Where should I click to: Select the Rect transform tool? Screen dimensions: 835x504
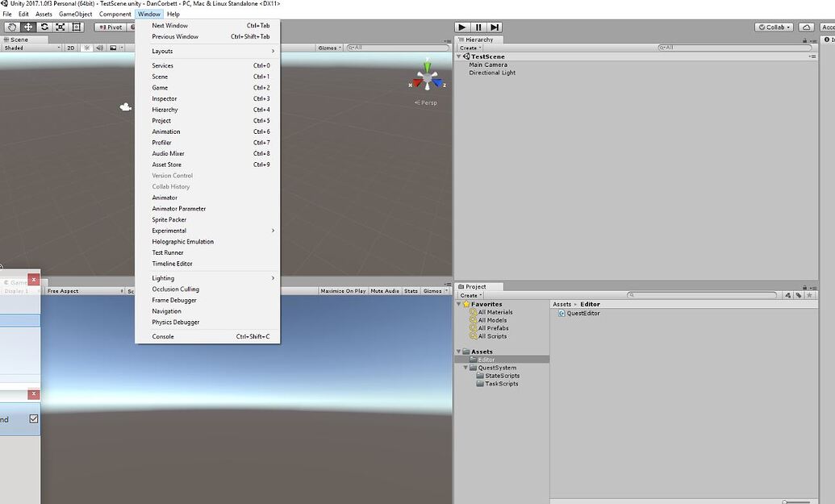77,27
